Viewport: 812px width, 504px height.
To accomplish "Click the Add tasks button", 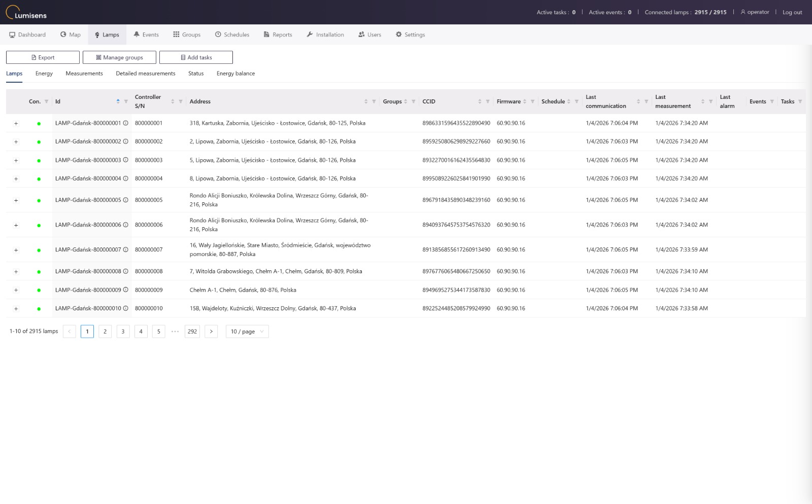I will coord(196,57).
